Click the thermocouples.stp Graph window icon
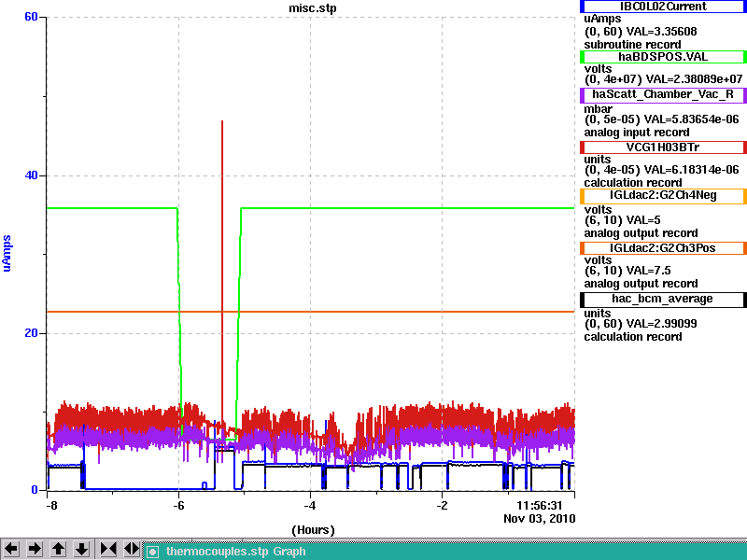Viewport: 747px width, 560px height. [152, 552]
